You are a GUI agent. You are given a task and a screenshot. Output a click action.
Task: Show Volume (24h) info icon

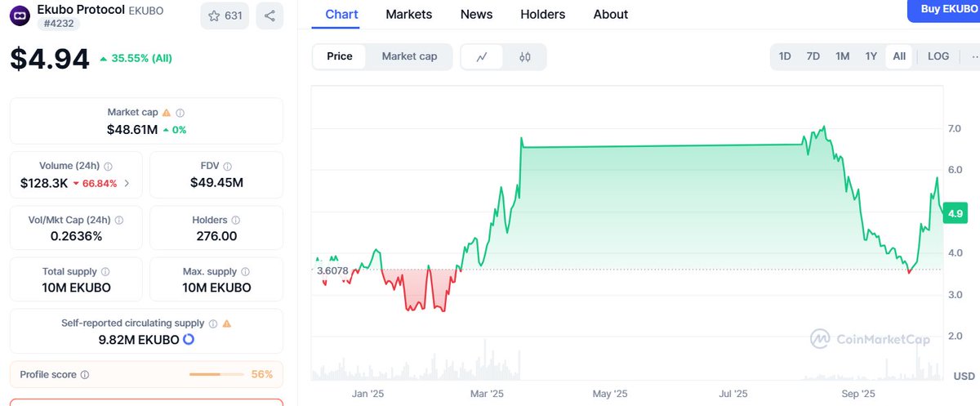(108, 166)
